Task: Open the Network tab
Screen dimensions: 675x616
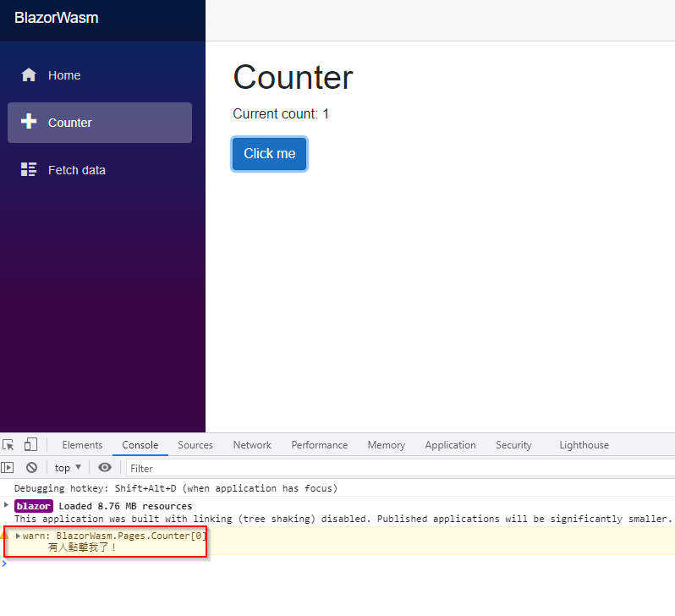Action: [x=252, y=445]
